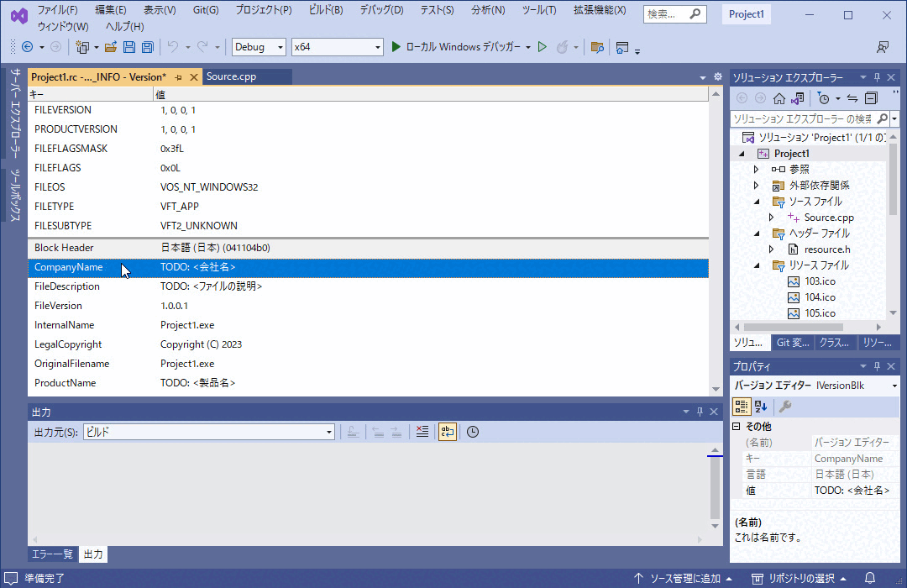Collapse the その他 property category
Screen dimensions: 907x588
click(x=737, y=426)
